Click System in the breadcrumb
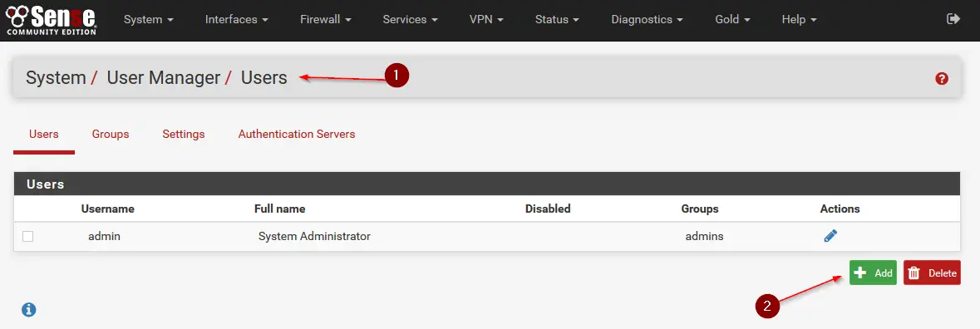 56,78
